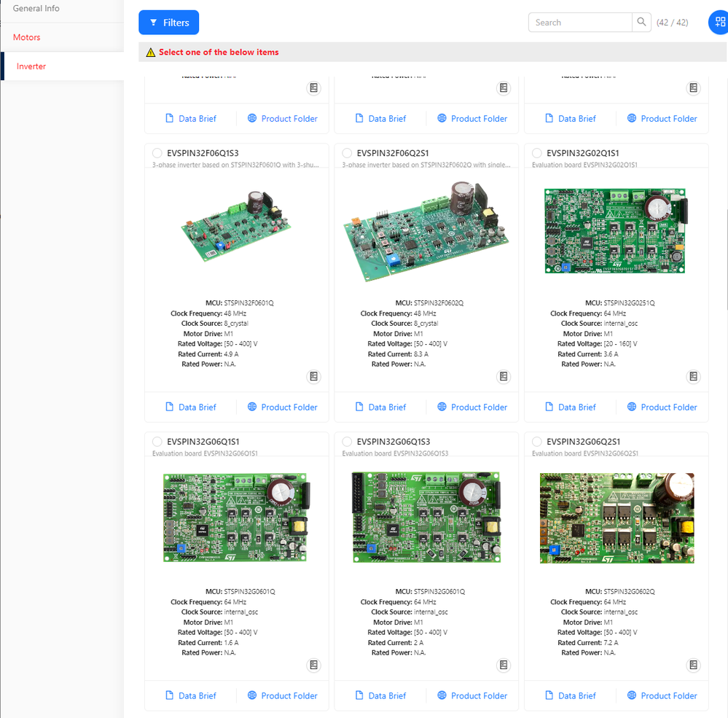
Task: Click the "(42 / 42)" result count
Action: pos(673,23)
